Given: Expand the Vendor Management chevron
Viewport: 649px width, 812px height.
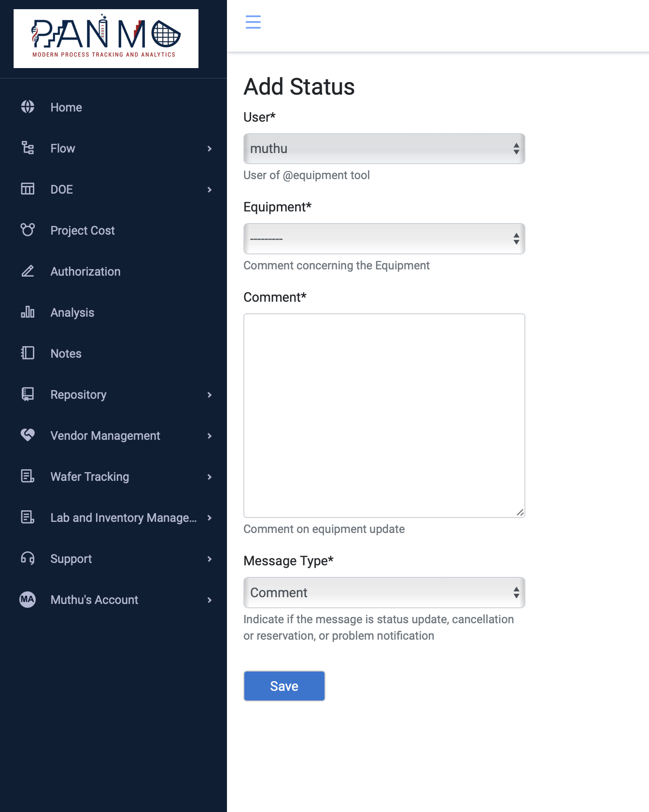Looking at the screenshot, I should click(210, 436).
